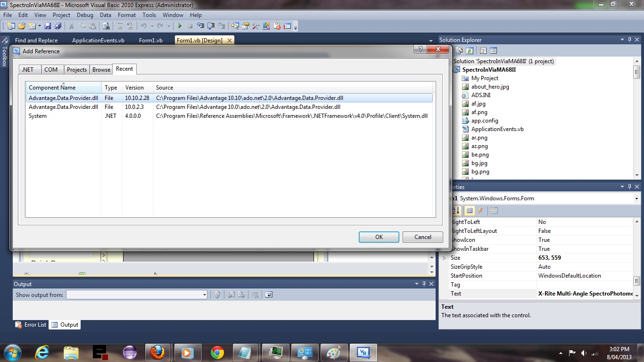Click the Help question mark in Add Reference dialog
This screenshot has width=644, height=362.
[420, 49]
